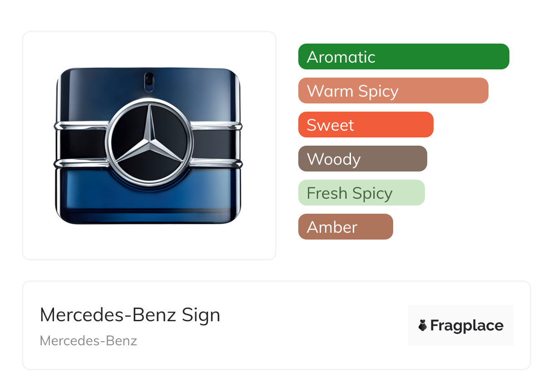
Task: Open the grey Mercedes-Benz brand subtitle
Action: click(89, 341)
